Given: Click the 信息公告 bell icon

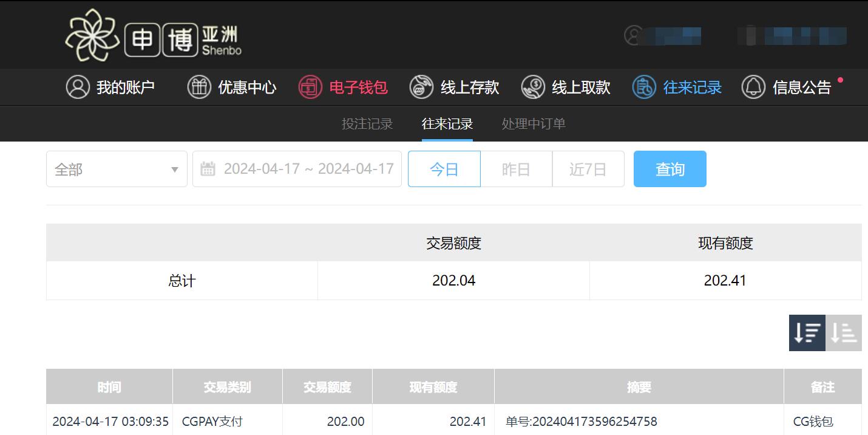Looking at the screenshot, I should pyautogui.click(x=753, y=87).
